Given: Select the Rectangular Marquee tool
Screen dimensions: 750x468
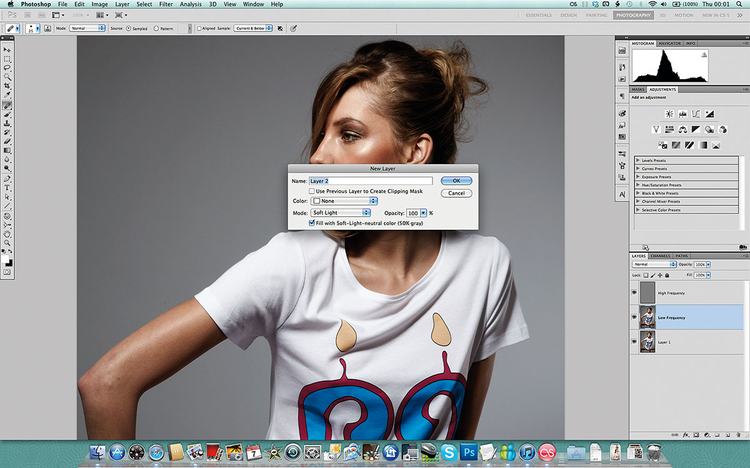Looking at the screenshot, I should pos(7,59).
